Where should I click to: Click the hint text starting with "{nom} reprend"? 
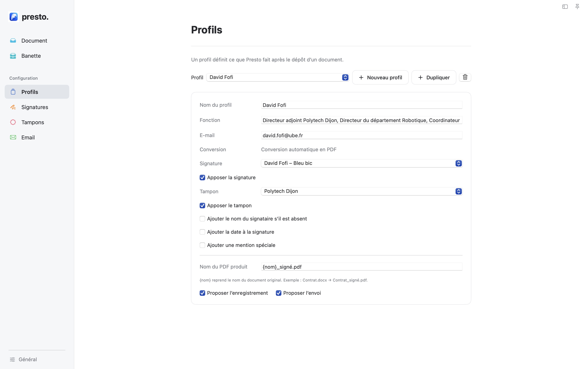(283, 280)
